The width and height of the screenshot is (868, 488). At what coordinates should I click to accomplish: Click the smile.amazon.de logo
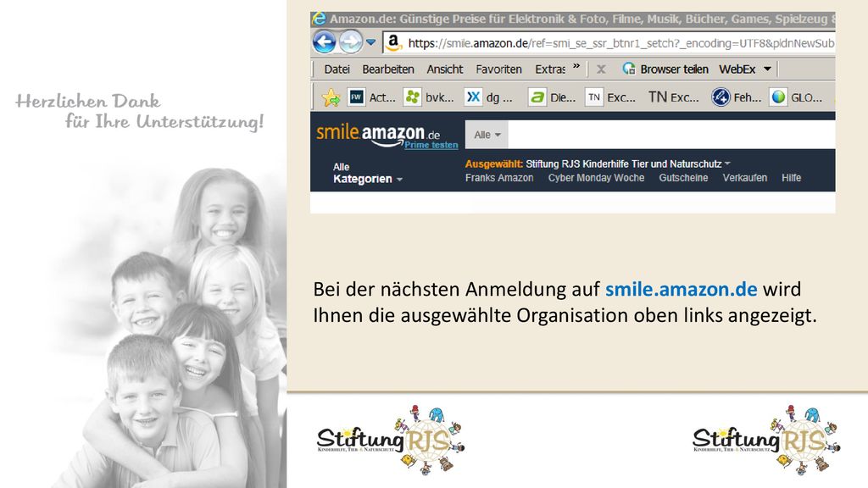(378, 133)
